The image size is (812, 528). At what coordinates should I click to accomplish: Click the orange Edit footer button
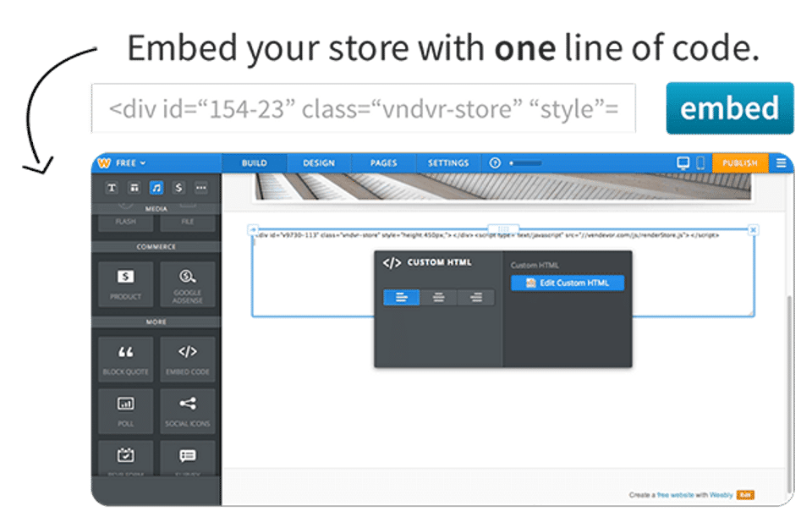[x=745, y=495]
